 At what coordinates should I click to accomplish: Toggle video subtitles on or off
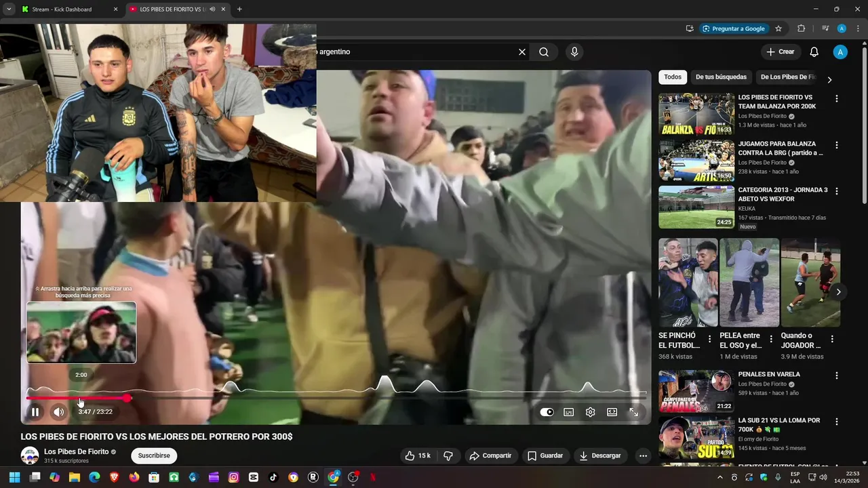569,412
